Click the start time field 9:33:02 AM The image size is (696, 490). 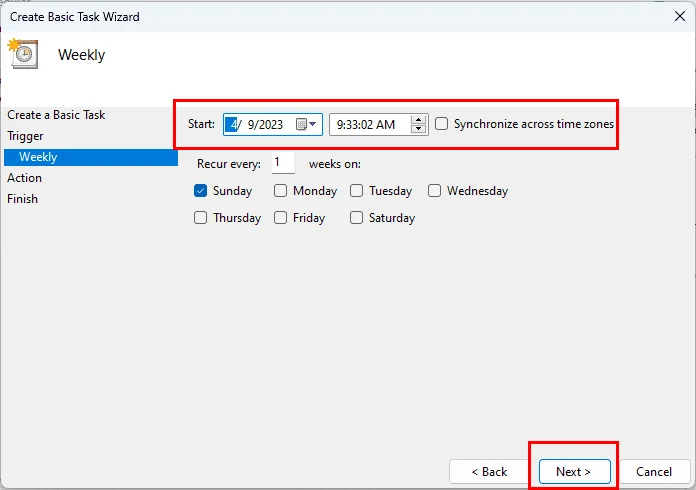pyautogui.click(x=379, y=124)
